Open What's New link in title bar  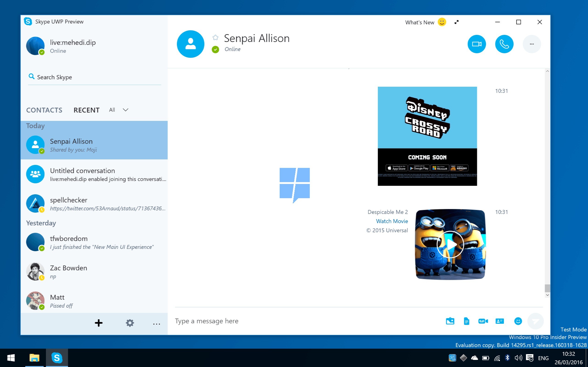pyautogui.click(x=420, y=22)
